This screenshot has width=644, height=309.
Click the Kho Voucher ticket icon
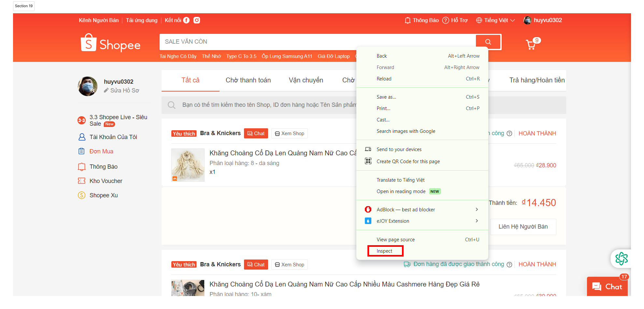point(81,181)
